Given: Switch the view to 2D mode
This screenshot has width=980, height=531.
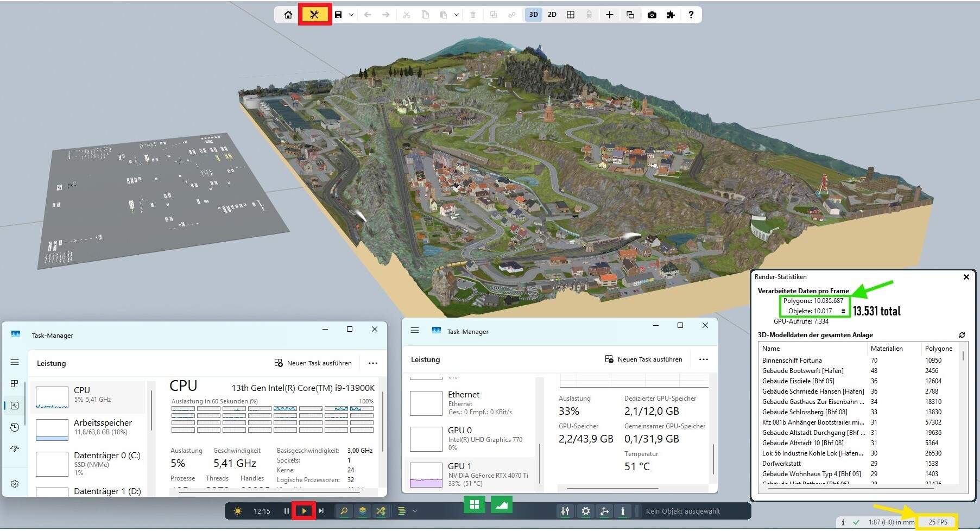Looking at the screenshot, I should pyautogui.click(x=552, y=15).
